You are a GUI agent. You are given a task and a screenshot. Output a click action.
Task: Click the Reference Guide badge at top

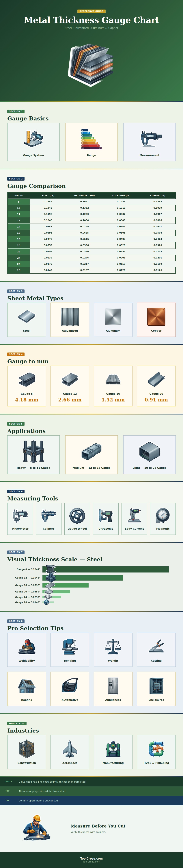click(91, 11)
